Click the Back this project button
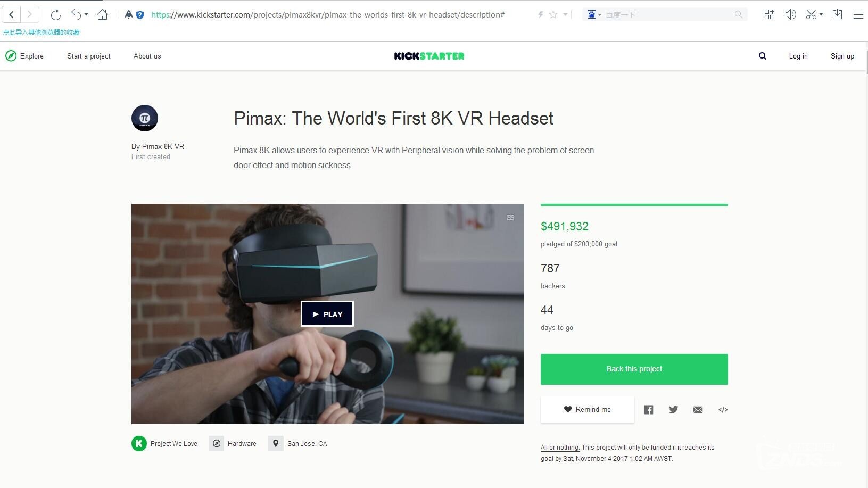The image size is (868, 488). pos(634,369)
